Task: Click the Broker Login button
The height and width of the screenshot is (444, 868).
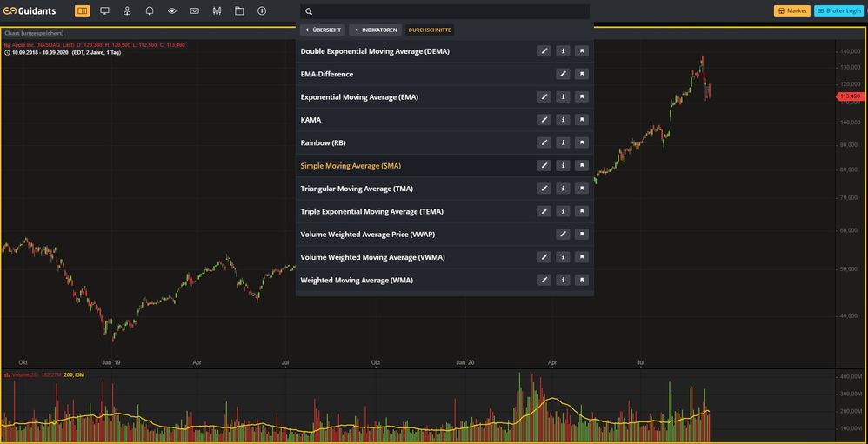Action: pyautogui.click(x=838, y=11)
